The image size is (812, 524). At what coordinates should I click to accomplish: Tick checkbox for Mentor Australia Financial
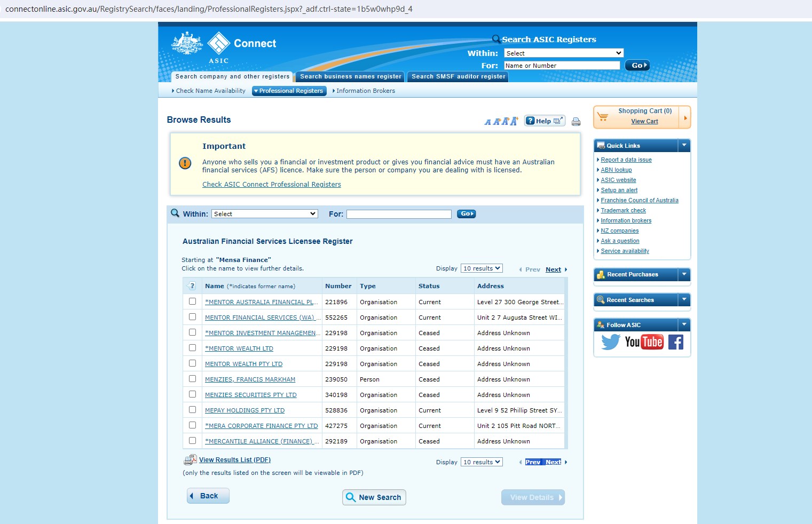192,301
